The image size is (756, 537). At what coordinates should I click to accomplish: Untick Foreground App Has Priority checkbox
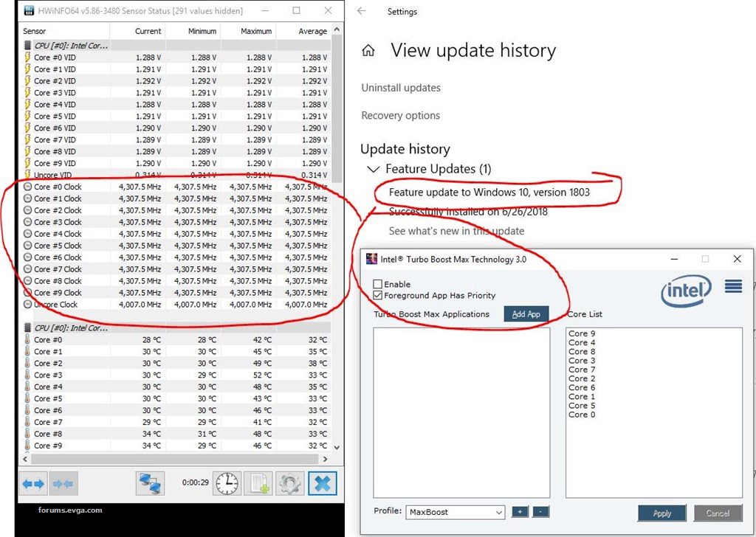(377, 295)
